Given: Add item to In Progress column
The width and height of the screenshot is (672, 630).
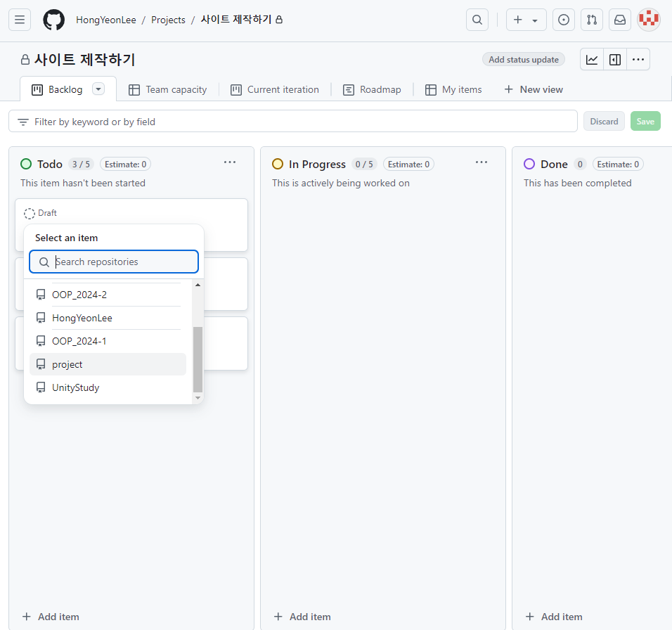Looking at the screenshot, I should coord(302,616).
